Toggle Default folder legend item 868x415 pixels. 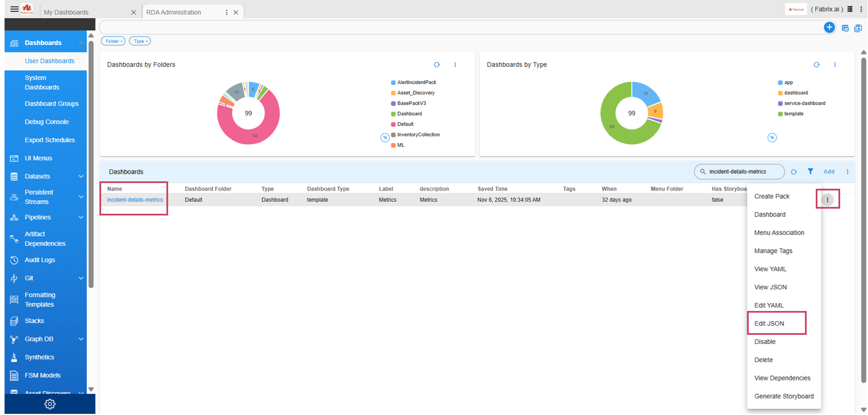click(405, 124)
